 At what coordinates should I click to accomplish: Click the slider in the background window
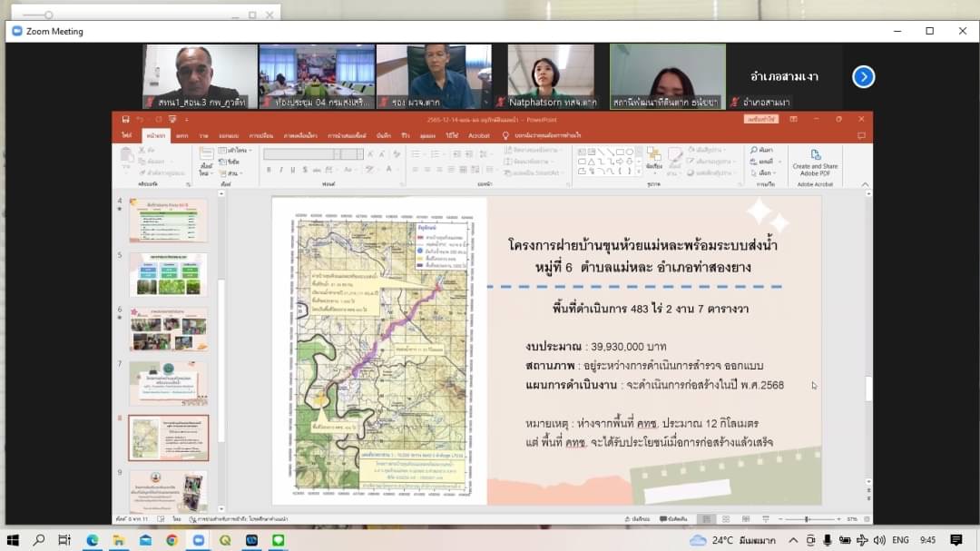37,15
